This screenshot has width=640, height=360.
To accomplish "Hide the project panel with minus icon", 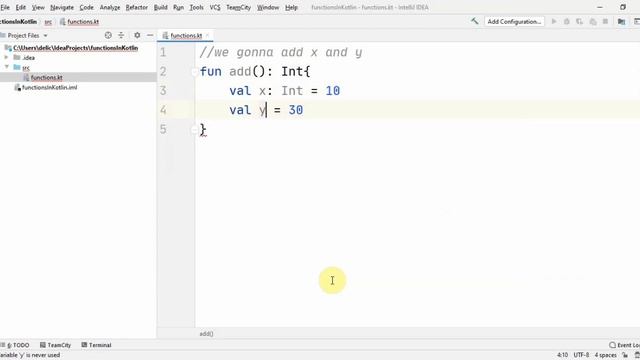I will (150, 36).
